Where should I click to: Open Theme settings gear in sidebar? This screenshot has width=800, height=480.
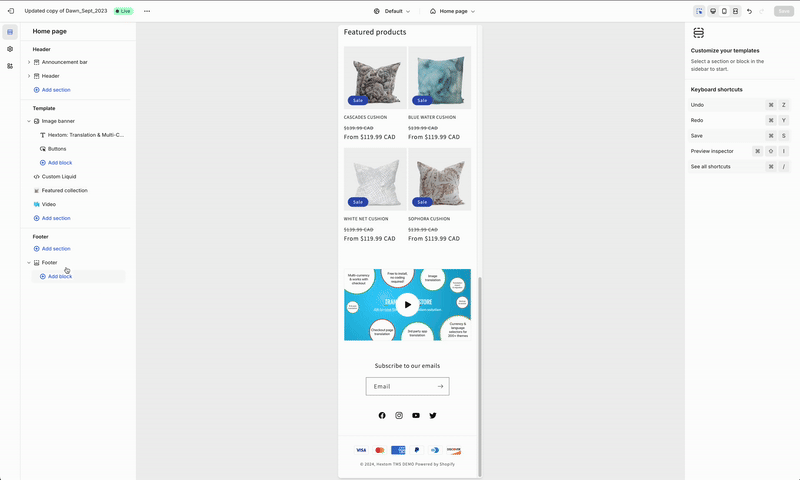[x=10, y=49]
